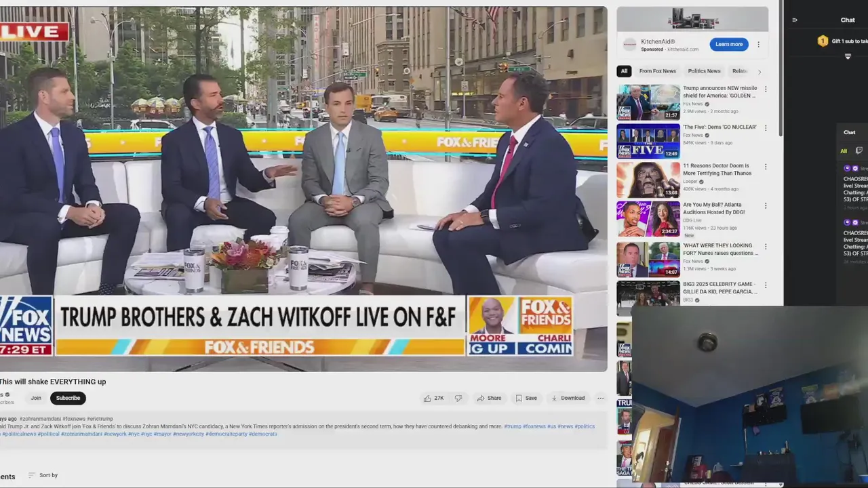
Task: Click the KitchenAid ad banner image
Action: point(692,19)
